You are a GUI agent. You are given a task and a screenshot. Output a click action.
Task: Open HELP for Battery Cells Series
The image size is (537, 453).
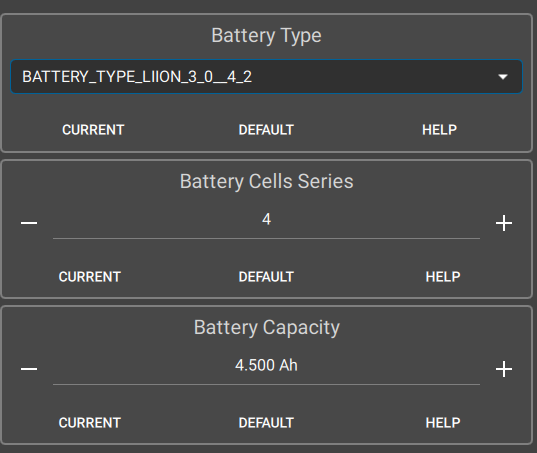coord(443,277)
